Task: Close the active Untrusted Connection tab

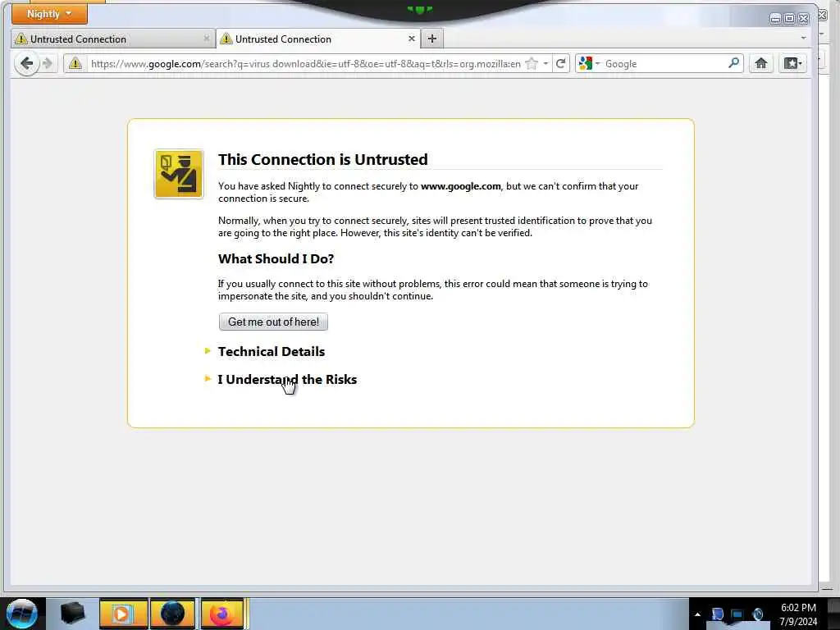Action: point(412,39)
